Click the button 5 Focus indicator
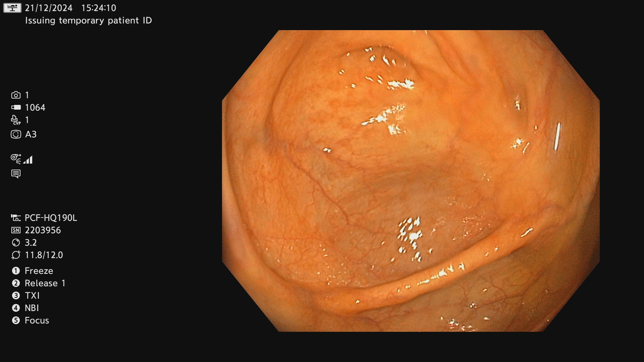Viewport: 644px width, 362px height. (x=16, y=320)
